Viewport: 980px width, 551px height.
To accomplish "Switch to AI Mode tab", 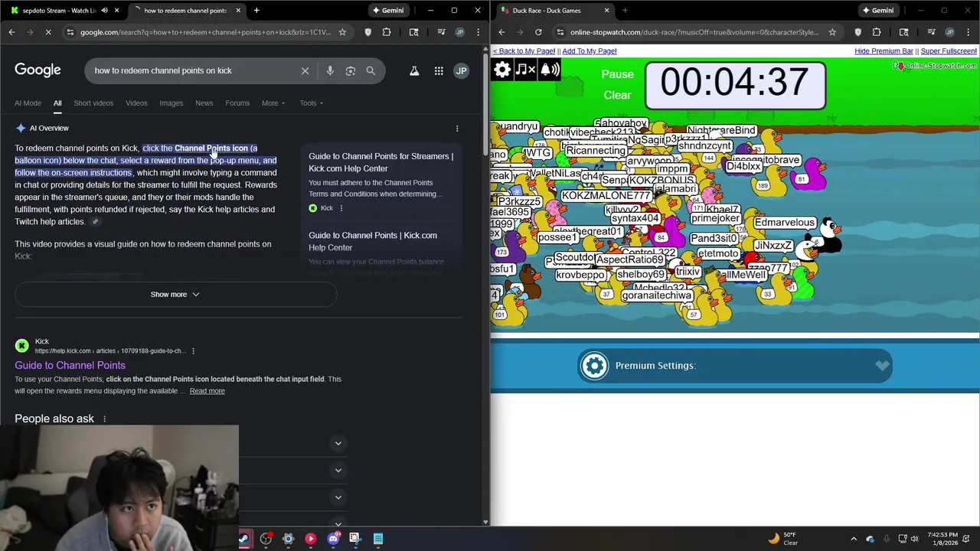I will (28, 103).
